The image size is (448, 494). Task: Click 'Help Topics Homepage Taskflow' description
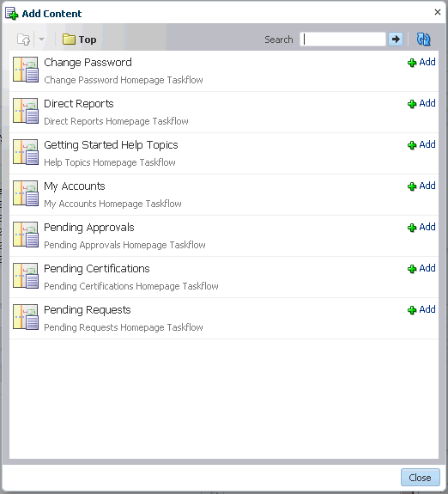tap(110, 162)
